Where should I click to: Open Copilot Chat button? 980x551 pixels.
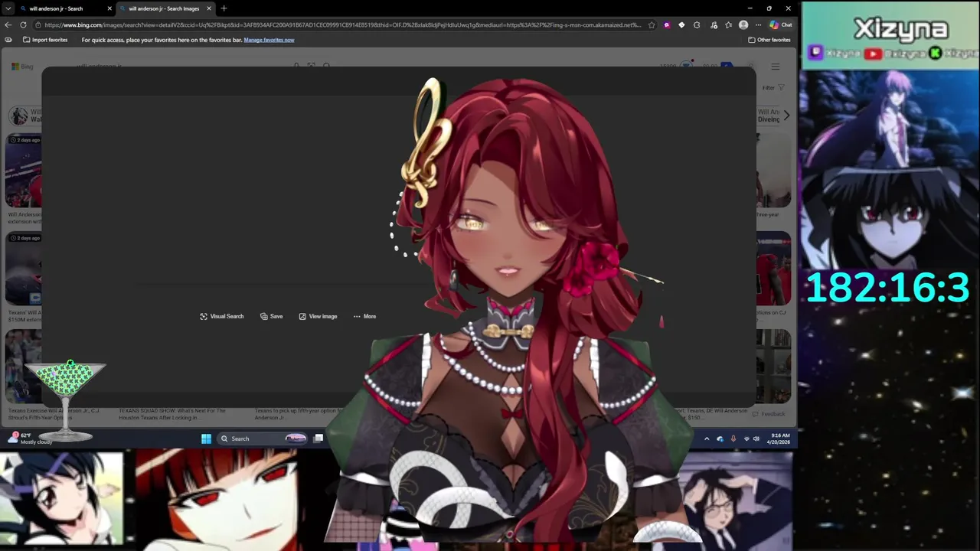point(781,24)
